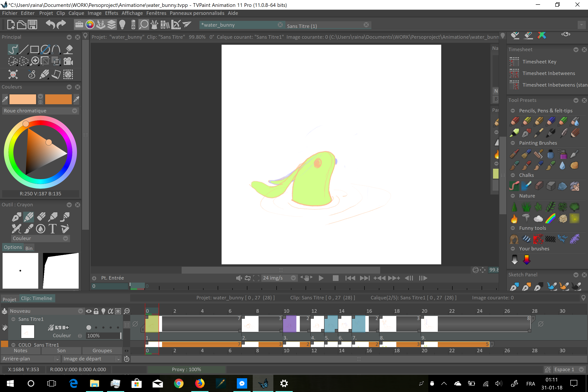Toggle the light table bulb in toolbar
Screen dimensions: 588x392
coord(122,25)
